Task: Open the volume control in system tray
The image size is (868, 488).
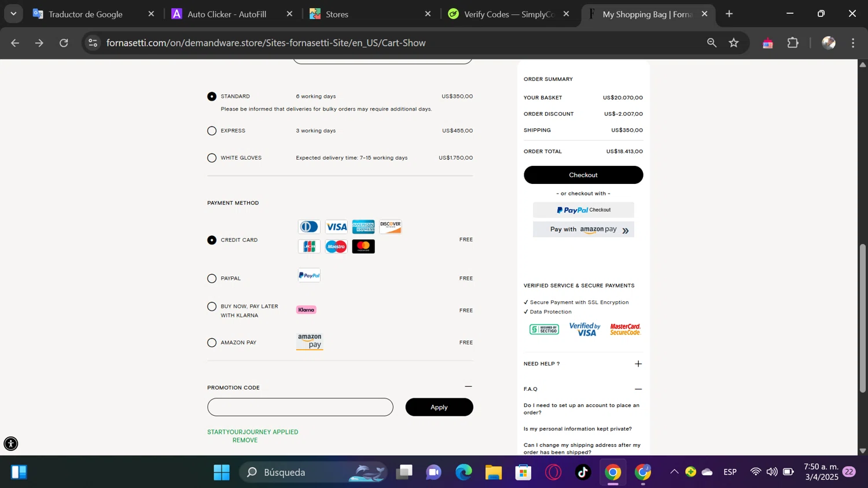Action: 772,472
